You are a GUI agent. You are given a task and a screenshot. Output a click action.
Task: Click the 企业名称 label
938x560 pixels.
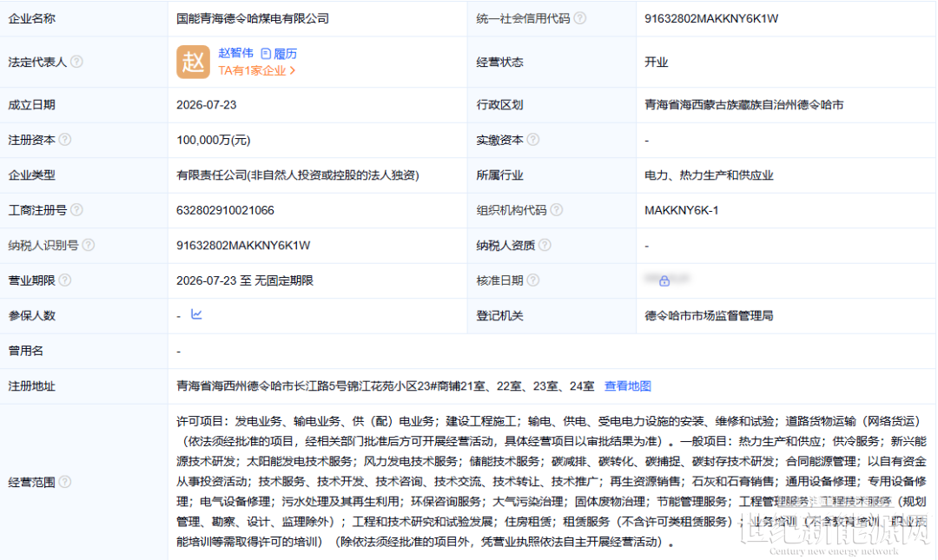32,18
